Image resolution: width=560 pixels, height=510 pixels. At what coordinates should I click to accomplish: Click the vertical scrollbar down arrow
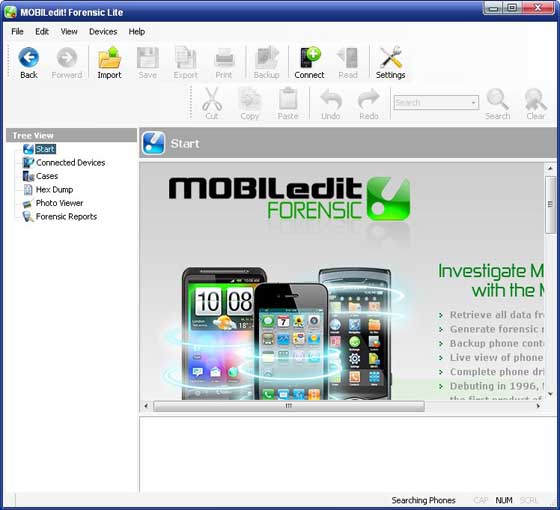click(x=550, y=394)
